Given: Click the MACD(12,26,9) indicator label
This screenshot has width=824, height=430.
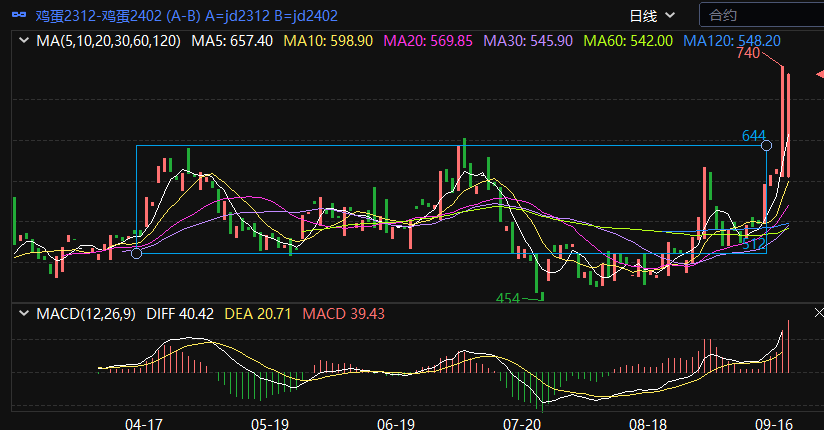Looking at the screenshot, I should click(86, 314).
